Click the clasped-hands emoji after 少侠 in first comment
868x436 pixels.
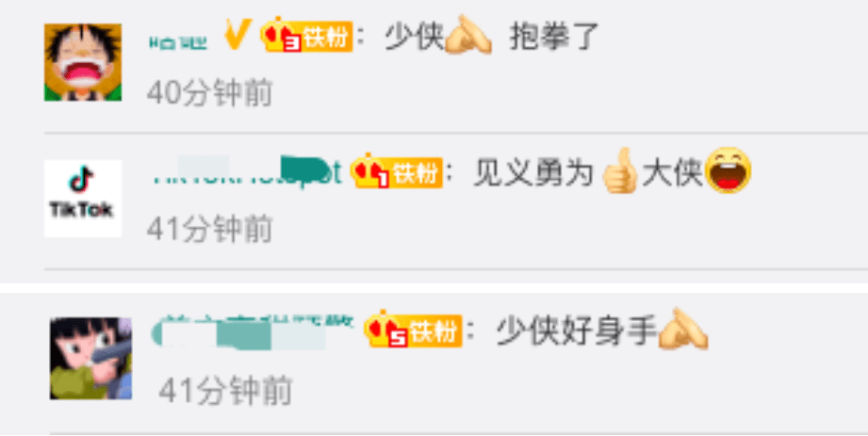tap(468, 36)
